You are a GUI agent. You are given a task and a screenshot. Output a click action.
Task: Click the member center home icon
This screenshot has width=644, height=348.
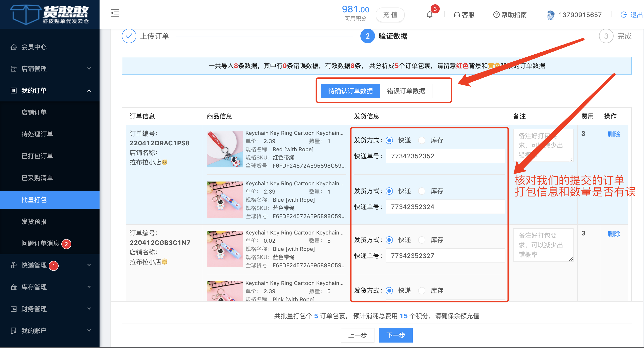pyautogui.click(x=13, y=47)
